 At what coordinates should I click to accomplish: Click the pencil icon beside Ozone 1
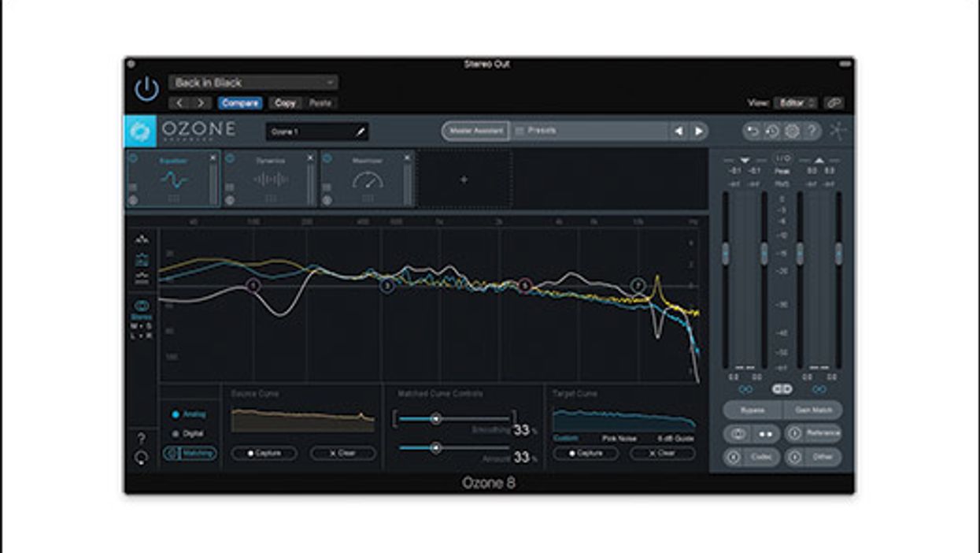point(361,132)
